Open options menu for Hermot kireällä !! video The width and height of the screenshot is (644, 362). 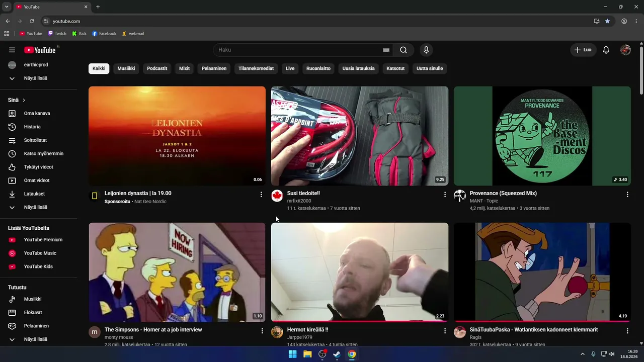445,331
